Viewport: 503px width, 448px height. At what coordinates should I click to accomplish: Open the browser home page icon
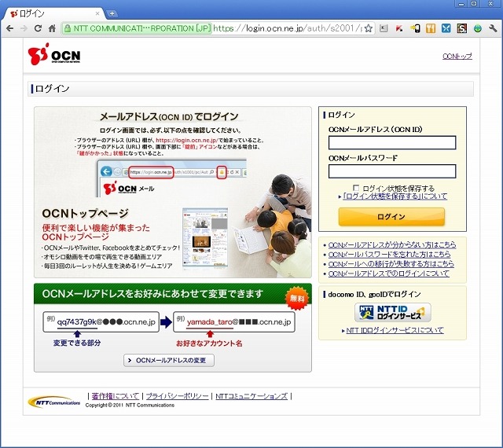(x=52, y=28)
